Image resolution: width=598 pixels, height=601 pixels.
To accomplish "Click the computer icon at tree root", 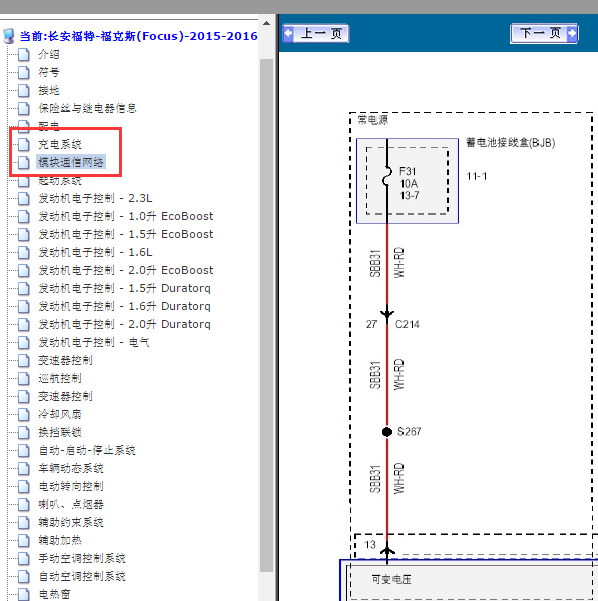I will [x=8, y=36].
